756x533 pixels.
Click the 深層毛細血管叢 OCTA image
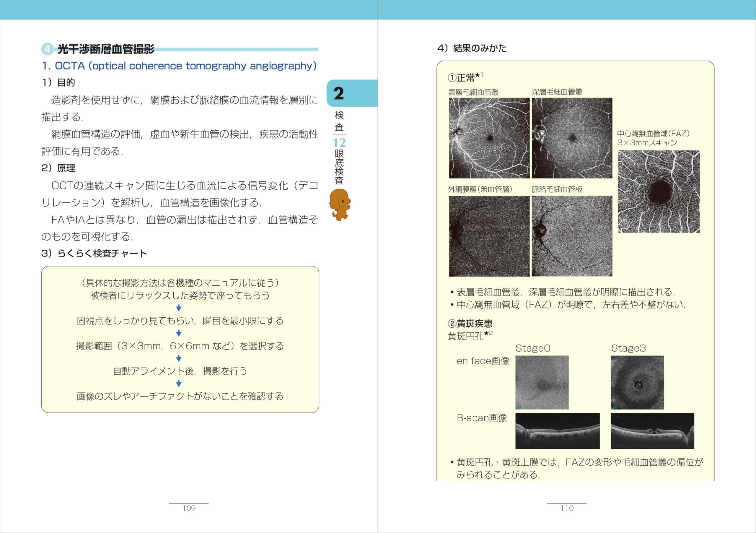(572, 138)
